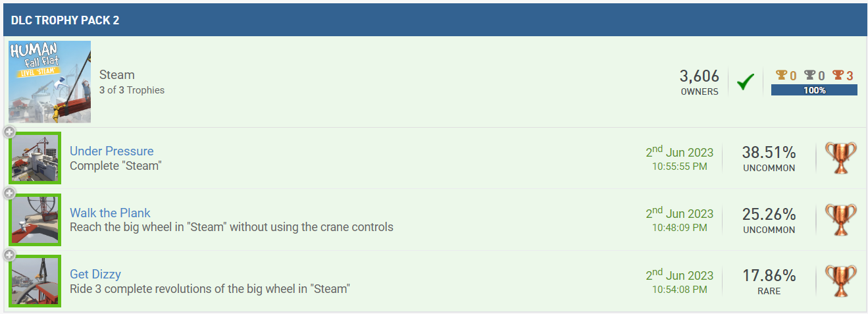Screen dimensions: 868x314
Task: Click the Get Dizzy trophy thumbnail
Action: click(36, 280)
